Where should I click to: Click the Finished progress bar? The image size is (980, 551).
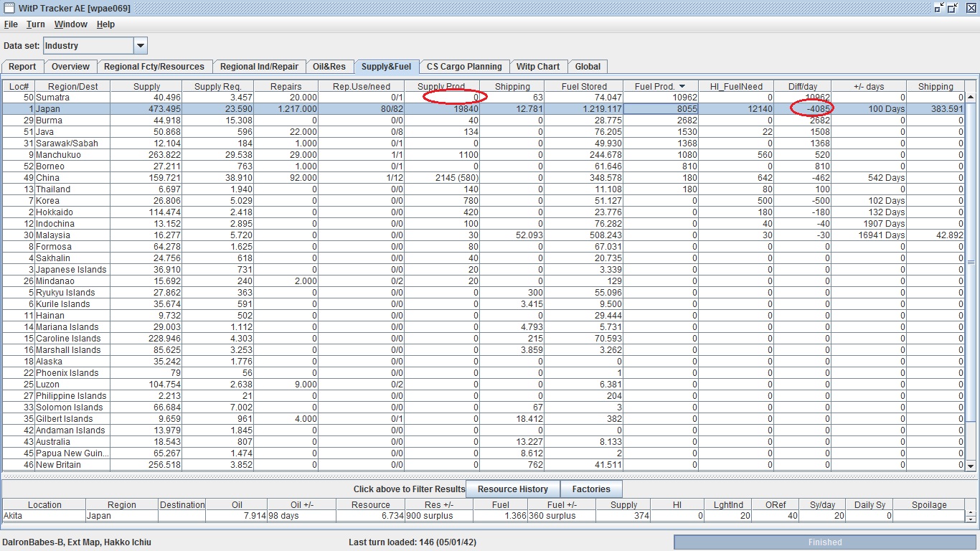tap(825, 542)
